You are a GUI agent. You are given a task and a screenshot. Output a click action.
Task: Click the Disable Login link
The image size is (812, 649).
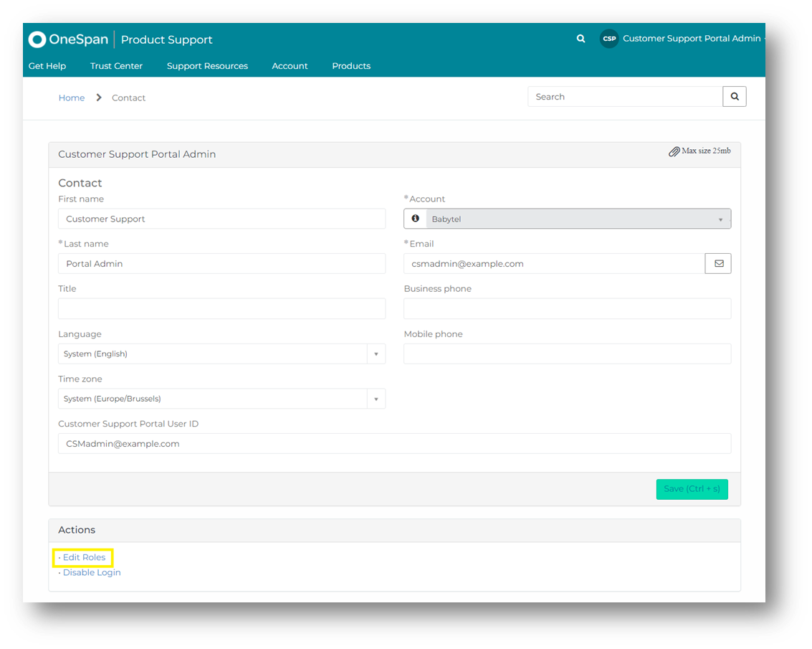tap(92, 572)
